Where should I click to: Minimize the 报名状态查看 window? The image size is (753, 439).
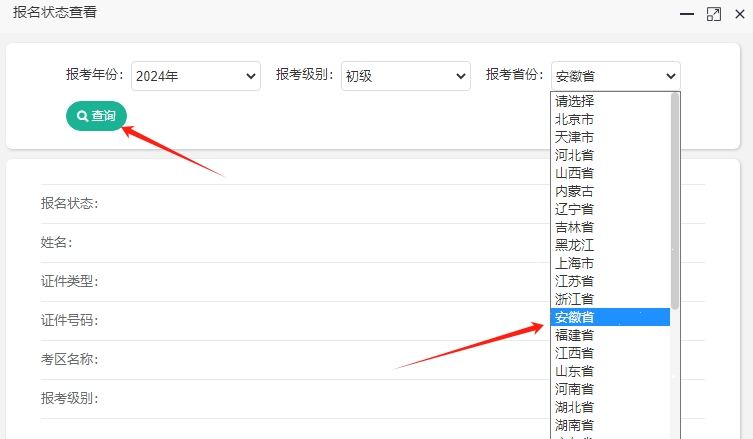coord(687,14)
